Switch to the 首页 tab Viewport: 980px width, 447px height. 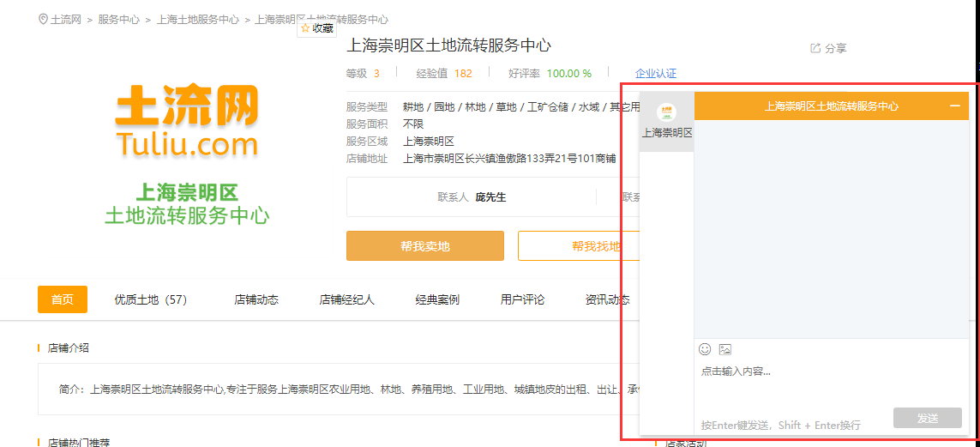[x=63, y=299]
